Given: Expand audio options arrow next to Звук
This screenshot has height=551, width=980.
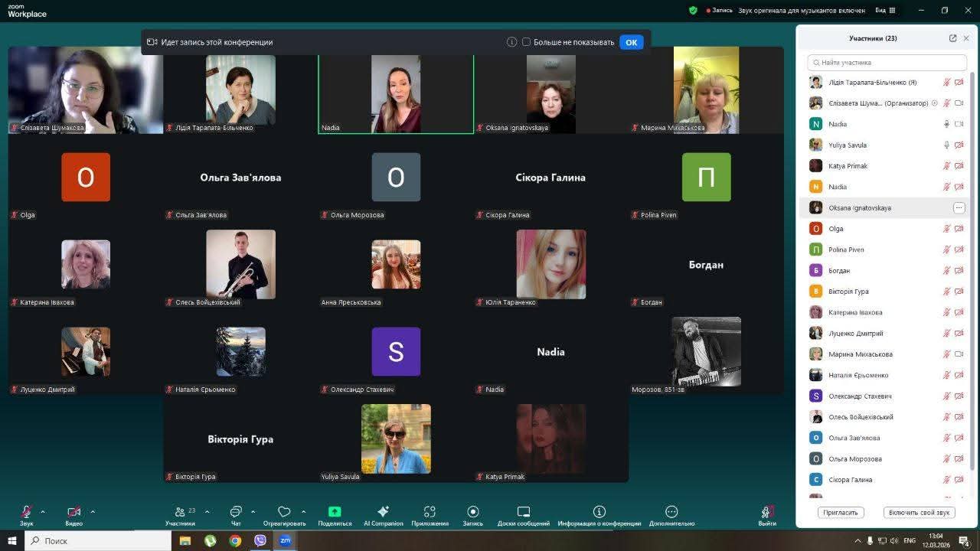Looking at the screenshot, I should (x=43, y=511).
